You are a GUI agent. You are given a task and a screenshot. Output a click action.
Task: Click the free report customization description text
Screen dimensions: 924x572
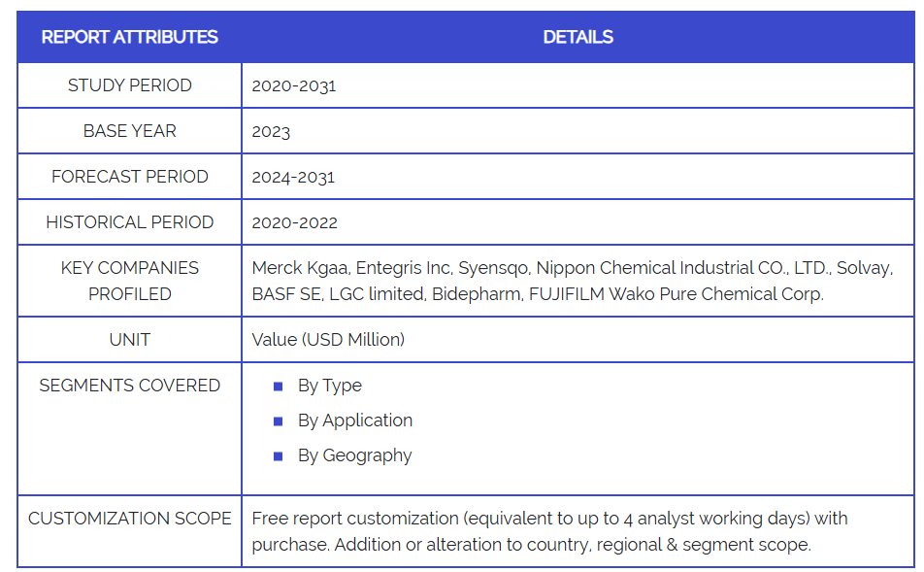click(549, 531)
